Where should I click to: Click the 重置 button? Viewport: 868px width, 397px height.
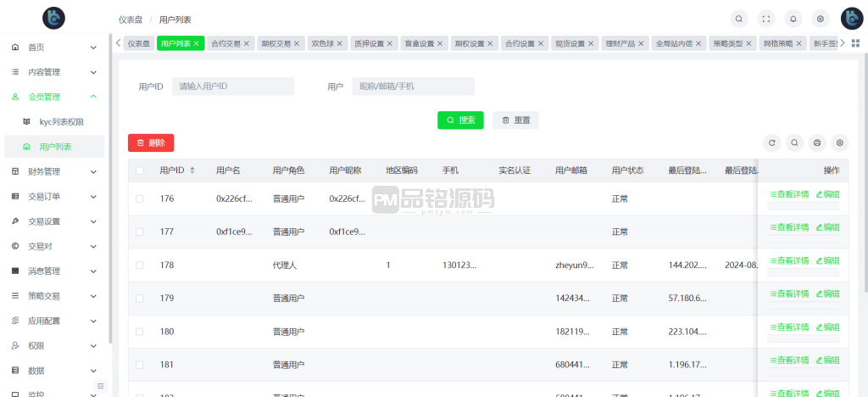(x=515, y=120)
